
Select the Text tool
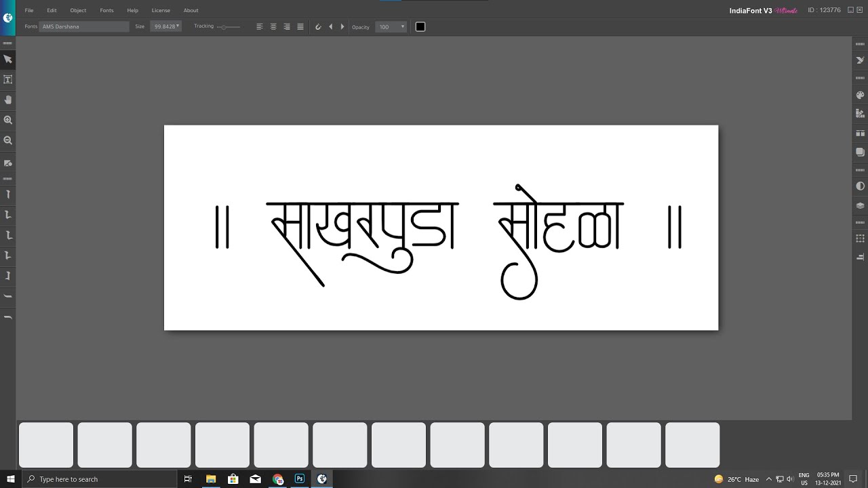click(x=8, y=79)
